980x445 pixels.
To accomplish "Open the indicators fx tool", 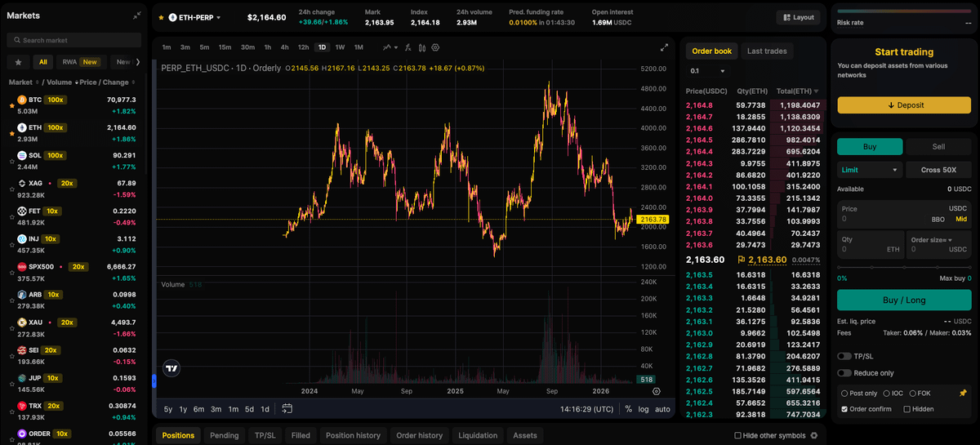I will tap(407, 47).
